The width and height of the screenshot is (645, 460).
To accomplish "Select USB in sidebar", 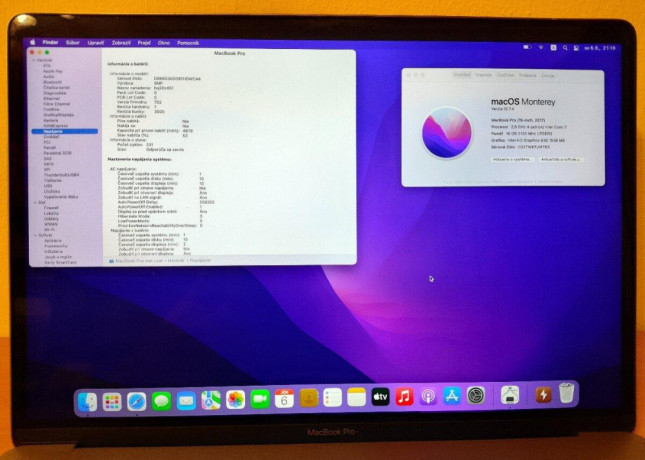I will (x=48, y=186).
